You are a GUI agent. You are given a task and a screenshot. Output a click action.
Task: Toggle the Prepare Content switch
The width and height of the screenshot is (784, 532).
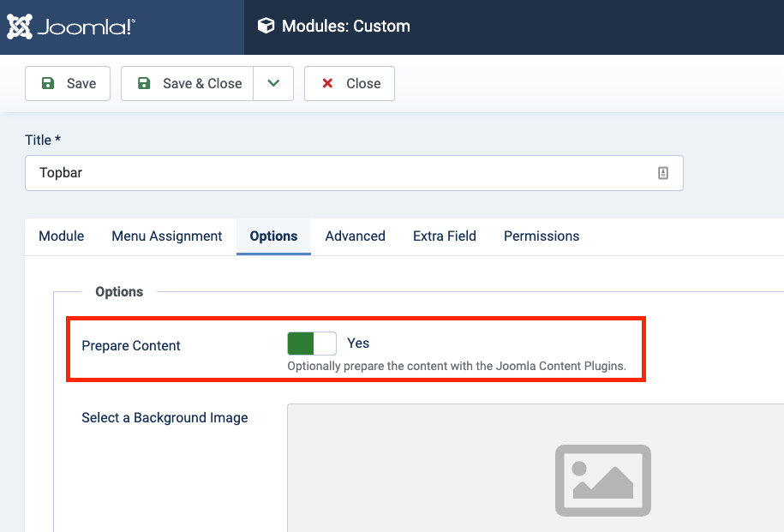pyautogui.click(x=312, y=344)
